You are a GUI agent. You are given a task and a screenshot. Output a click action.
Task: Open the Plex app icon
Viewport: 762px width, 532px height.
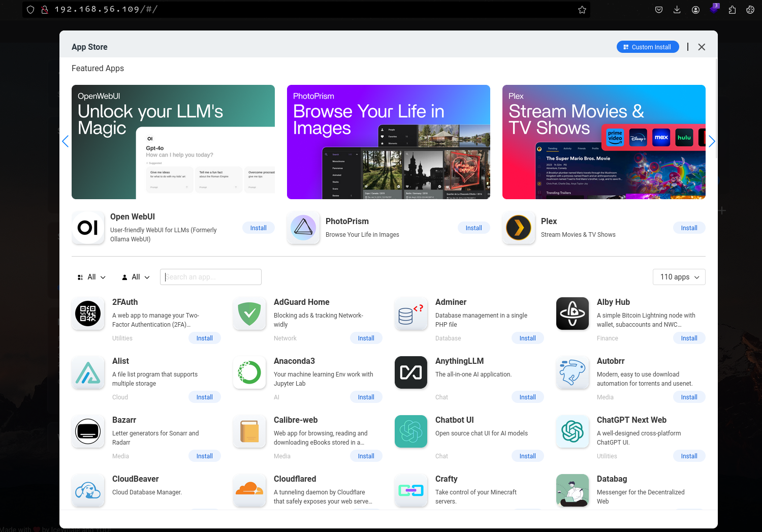coord(519,228)
